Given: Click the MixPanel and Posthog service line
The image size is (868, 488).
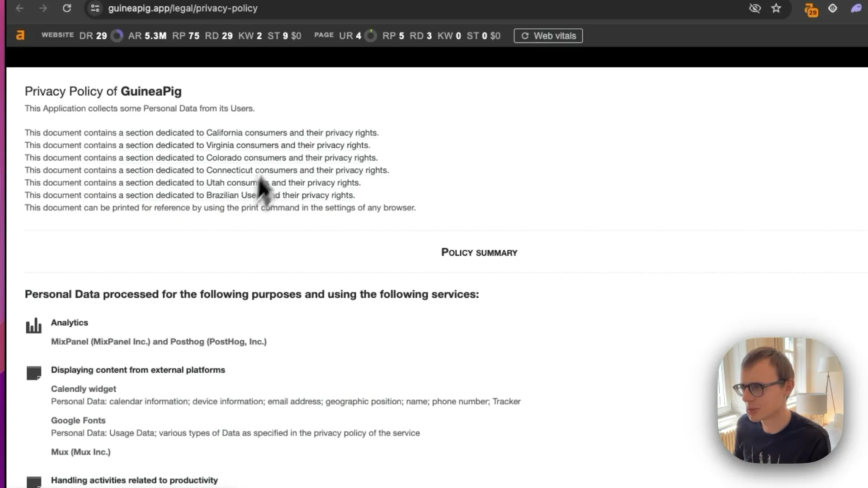Looking at the screenshot, I should tap(159, 342).
